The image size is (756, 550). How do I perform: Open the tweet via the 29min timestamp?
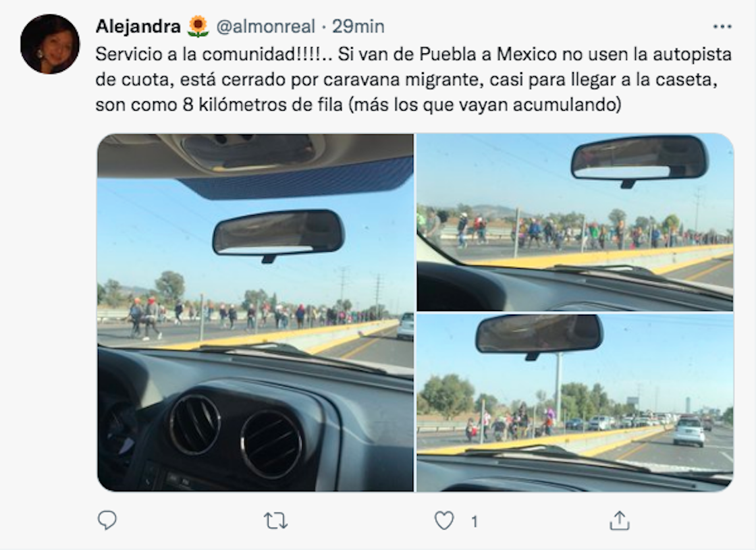(x=358, y=26)
